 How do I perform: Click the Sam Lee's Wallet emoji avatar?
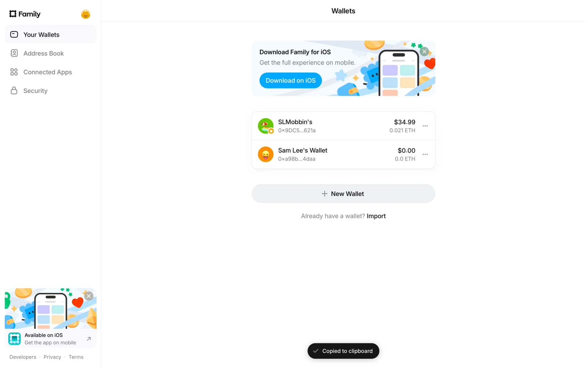pos(266,154)
